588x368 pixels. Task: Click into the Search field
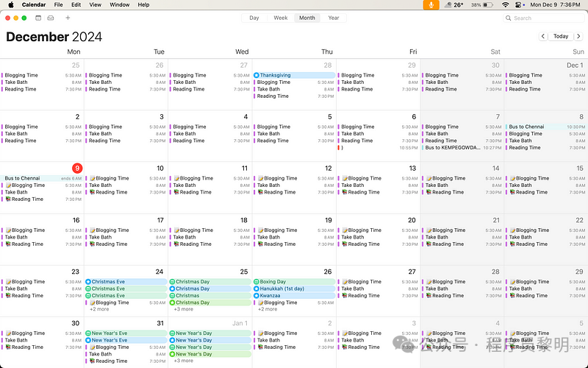[545, 18]
